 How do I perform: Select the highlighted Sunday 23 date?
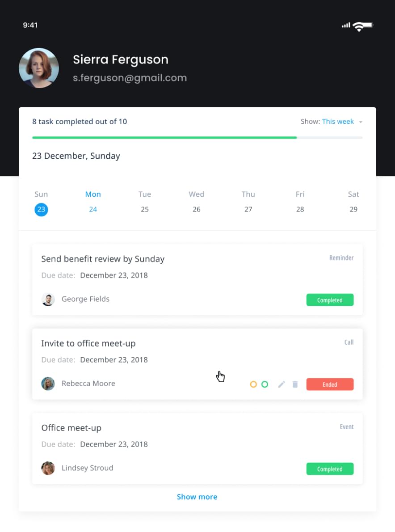pos(41,209)
